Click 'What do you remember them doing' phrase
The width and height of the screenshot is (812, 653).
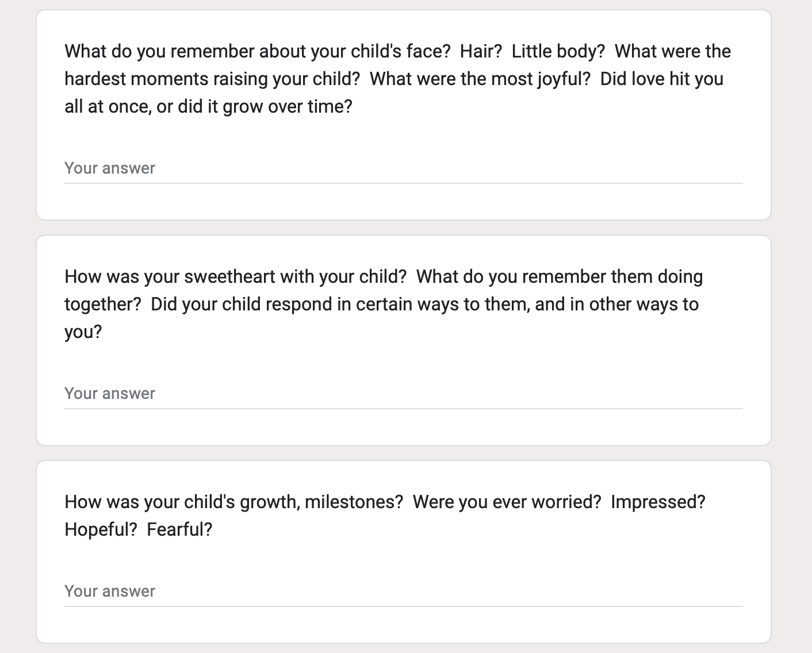(560, 276)
